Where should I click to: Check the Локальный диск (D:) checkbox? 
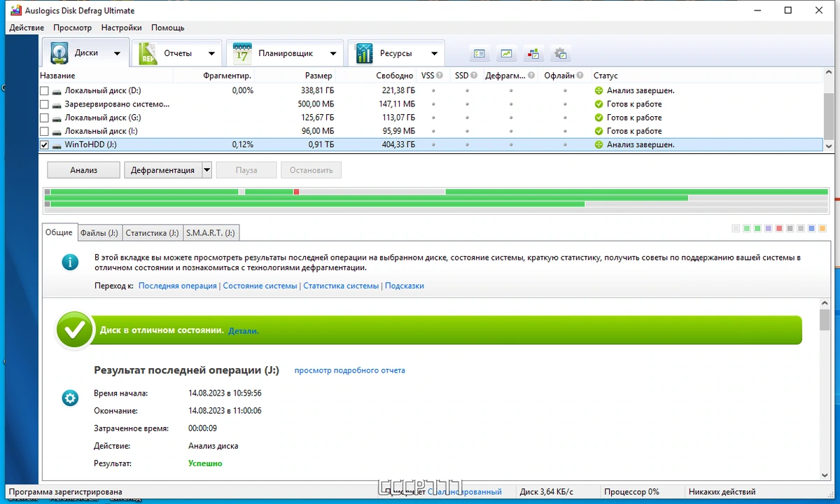45,91
